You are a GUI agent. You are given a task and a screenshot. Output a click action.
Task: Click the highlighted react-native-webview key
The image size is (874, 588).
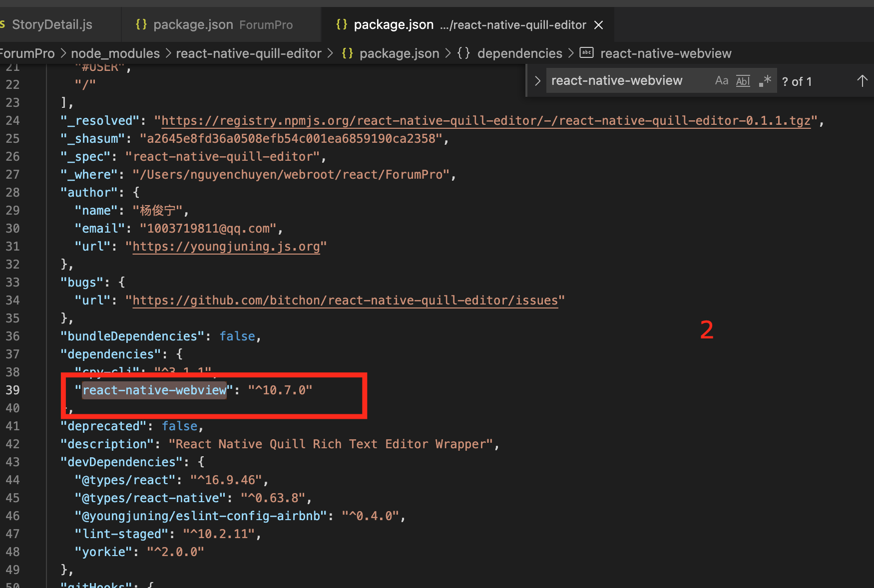click(154, 390)
